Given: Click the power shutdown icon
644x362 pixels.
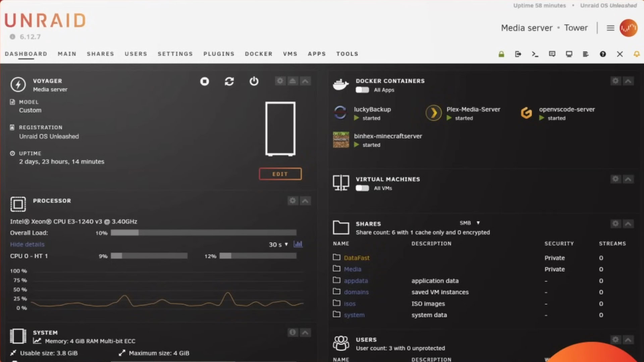Looking at the screenshot, I should tap(254, 81).
